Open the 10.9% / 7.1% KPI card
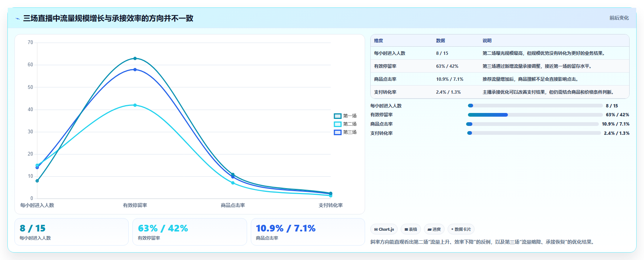Screen dimensions: 644x260 (x=308, y=232)
